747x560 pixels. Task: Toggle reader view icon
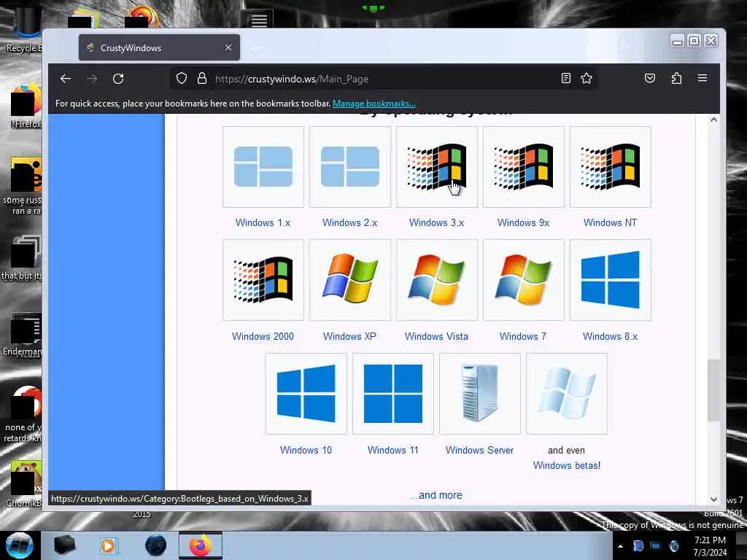(566, 78)
